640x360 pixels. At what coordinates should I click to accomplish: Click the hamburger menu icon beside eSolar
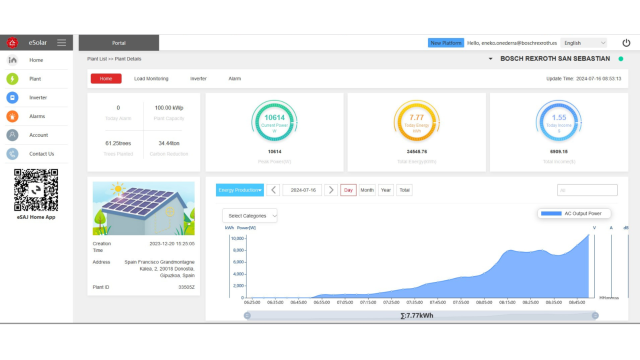point(61,42)
